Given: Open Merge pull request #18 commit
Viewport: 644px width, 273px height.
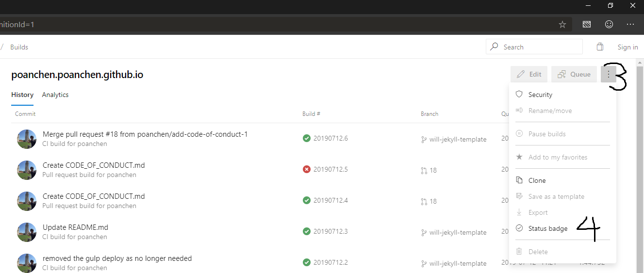Looking at the screenshot, I should pyautogui.click(x=145, y=134).
